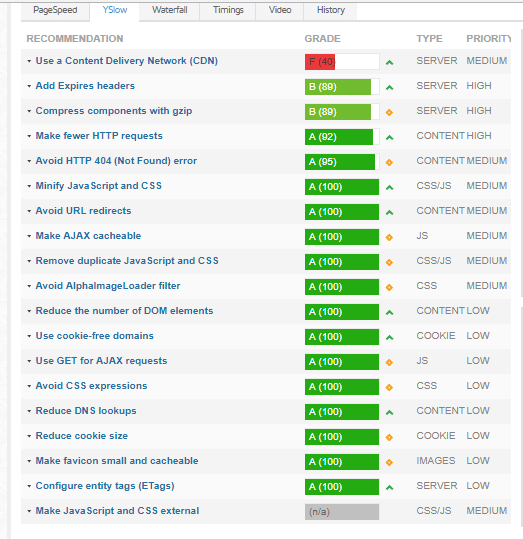Open Make JavaScript and CSS external recommendation
Image resolution: width=523 pixels, height=539 pixels.
click(x=117, y=511)
